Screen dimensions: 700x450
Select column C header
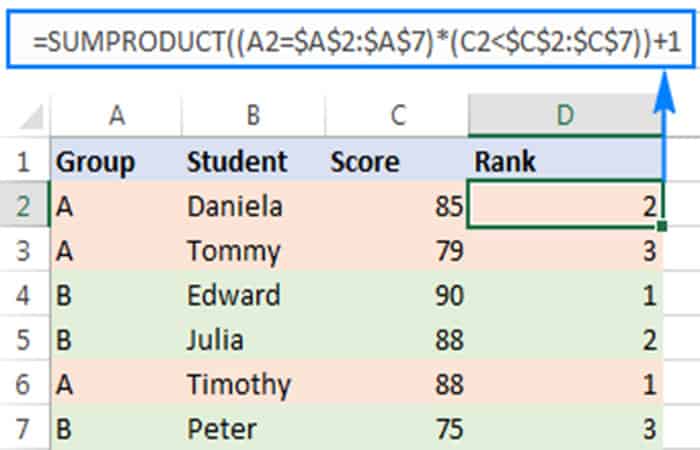point(397,115)
